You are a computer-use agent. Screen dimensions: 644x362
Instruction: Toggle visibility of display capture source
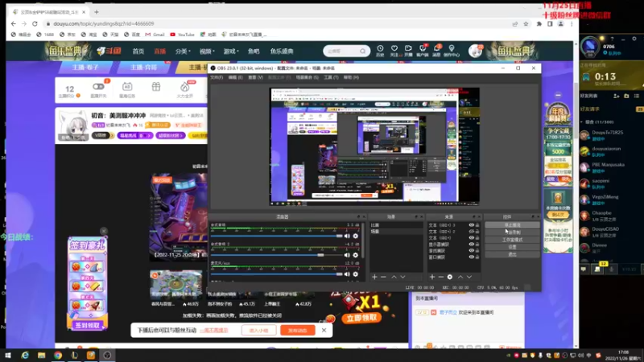click(472, 245)
